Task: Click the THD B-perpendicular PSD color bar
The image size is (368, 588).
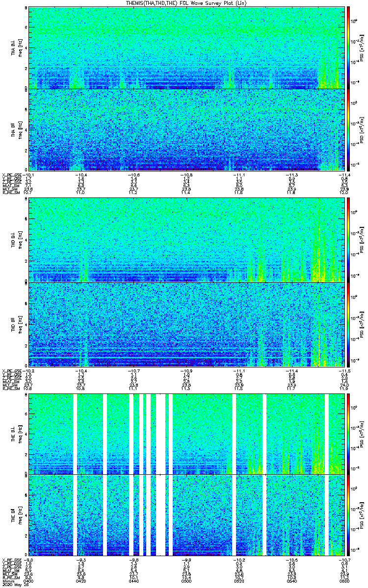Action: 348,240
